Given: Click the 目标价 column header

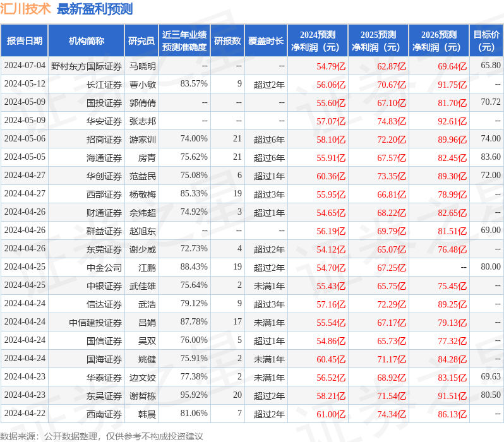Looking at the screenshot, I should (x=487, y=40).
